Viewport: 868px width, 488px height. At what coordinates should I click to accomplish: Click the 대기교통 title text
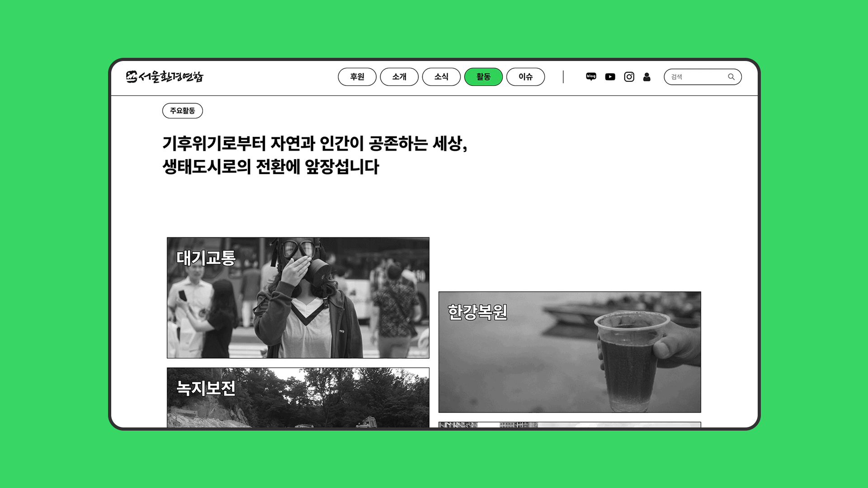coord(206,258)
